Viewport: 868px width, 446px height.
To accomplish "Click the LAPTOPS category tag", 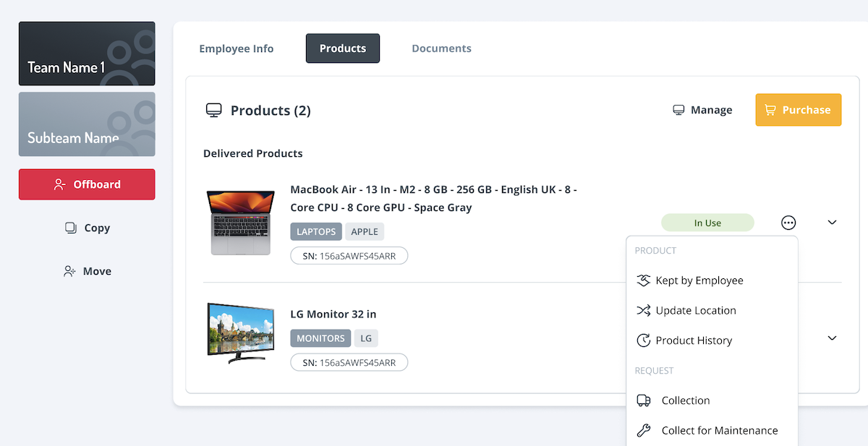I will tap(316, 231).
